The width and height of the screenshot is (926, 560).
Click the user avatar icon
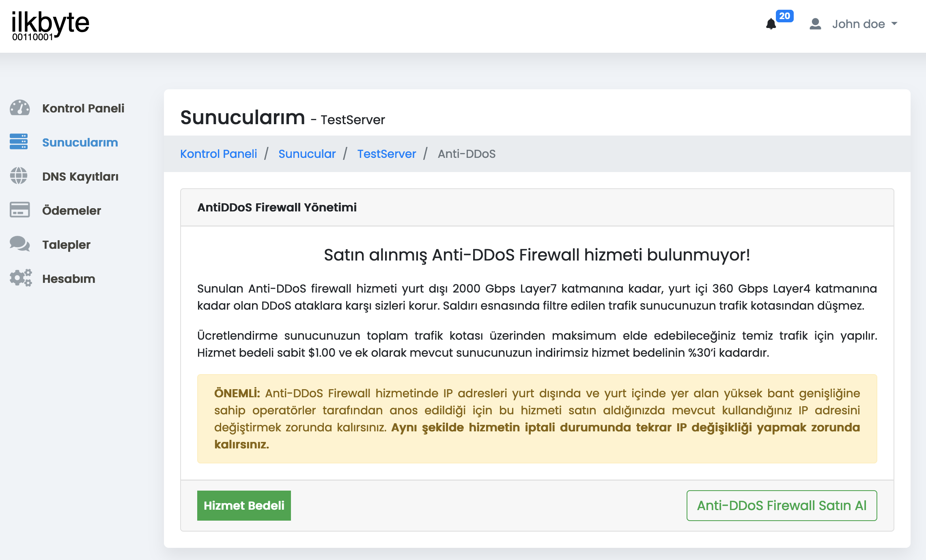coord(815,24)
